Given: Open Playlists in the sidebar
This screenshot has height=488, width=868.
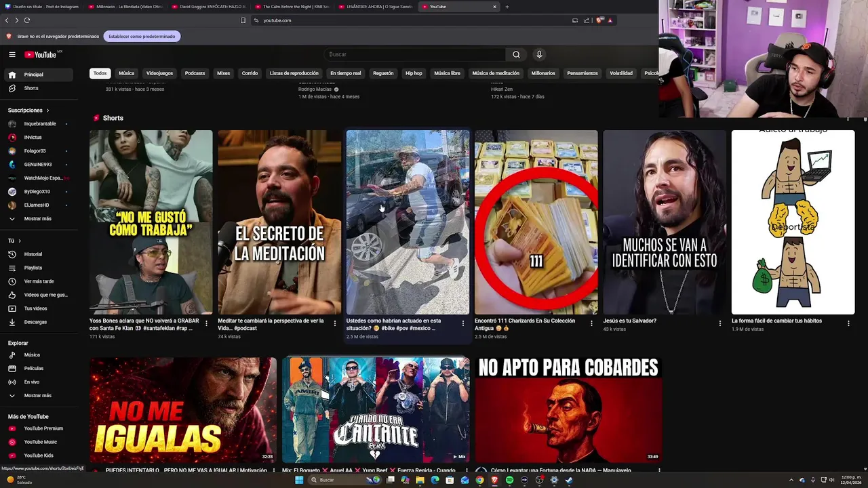Looking at the screenshot, I should [38, 268].
